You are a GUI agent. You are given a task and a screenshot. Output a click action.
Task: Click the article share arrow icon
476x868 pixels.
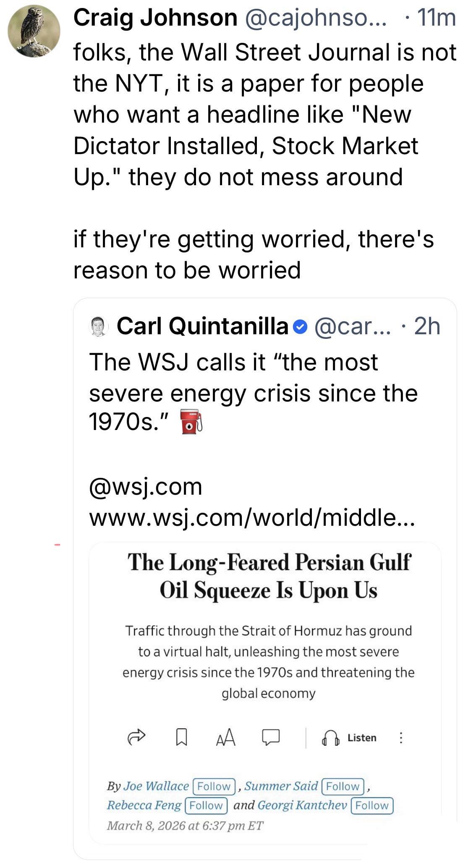tap(136, 737)
